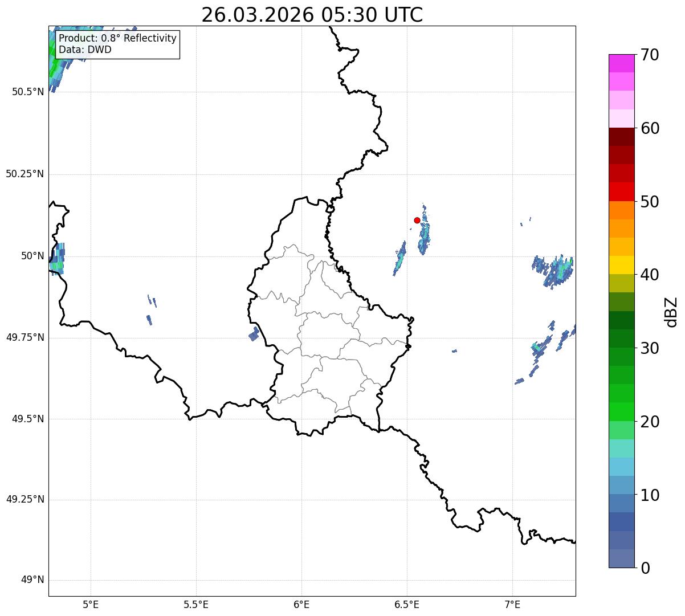Click the cyan swatch below 20
The image size is (685, 616).
click(621, 448)
